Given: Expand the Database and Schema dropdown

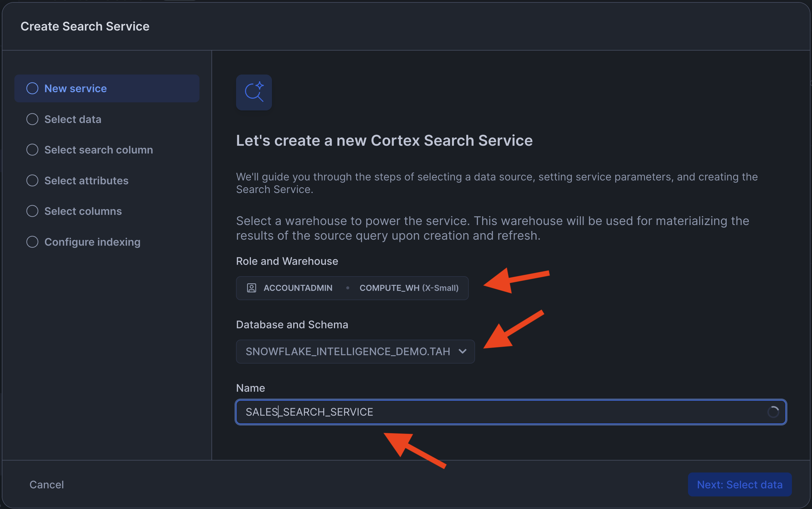Looking at the screenshot, I should [355, 351].
